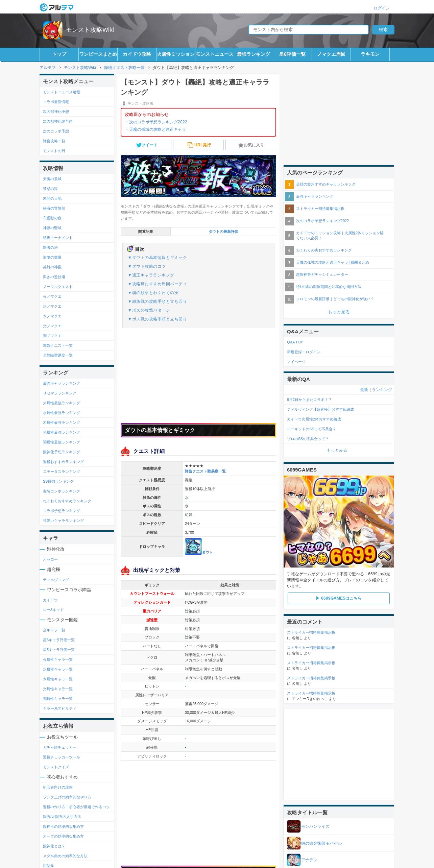This screenshot has height=868, width=434.
Task: Click the アルテマ logo in the header
Action: coord(56,7)
